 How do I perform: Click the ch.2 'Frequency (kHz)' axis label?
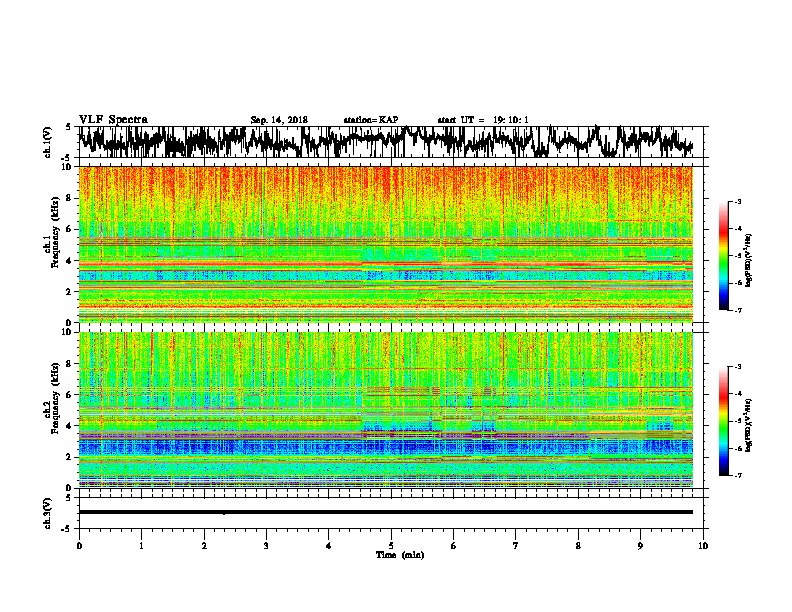click(56, 398)
